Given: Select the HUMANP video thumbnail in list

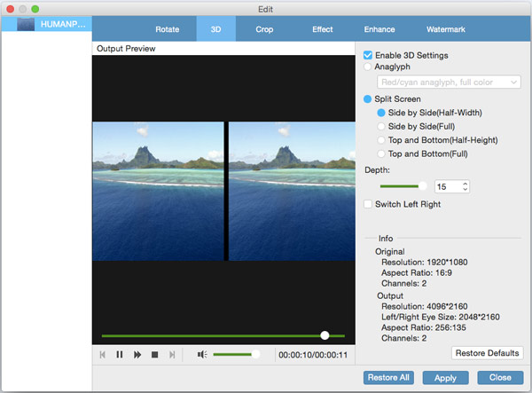Looking at the screenshot, I should point(26,23).
